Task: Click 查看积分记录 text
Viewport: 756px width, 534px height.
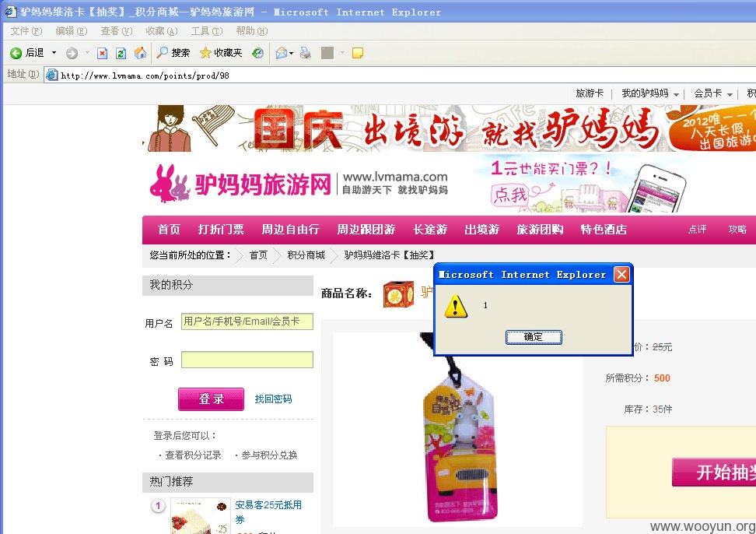Action: click(193, 455)
